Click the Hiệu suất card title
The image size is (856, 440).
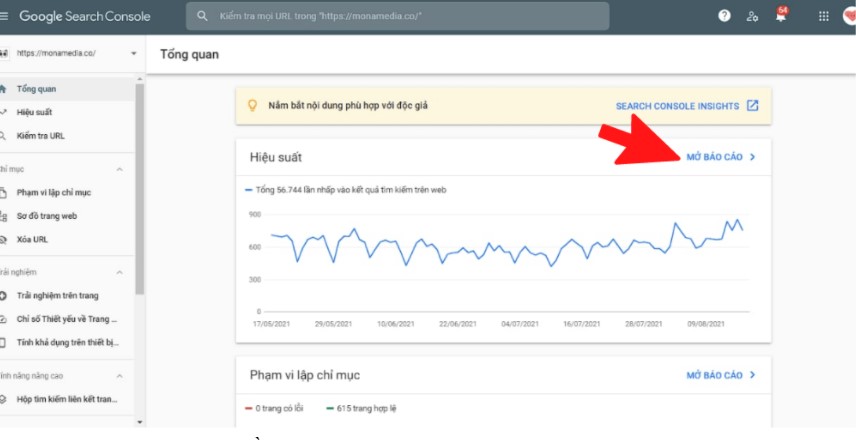pyautogui.click(x=276, y=158)
